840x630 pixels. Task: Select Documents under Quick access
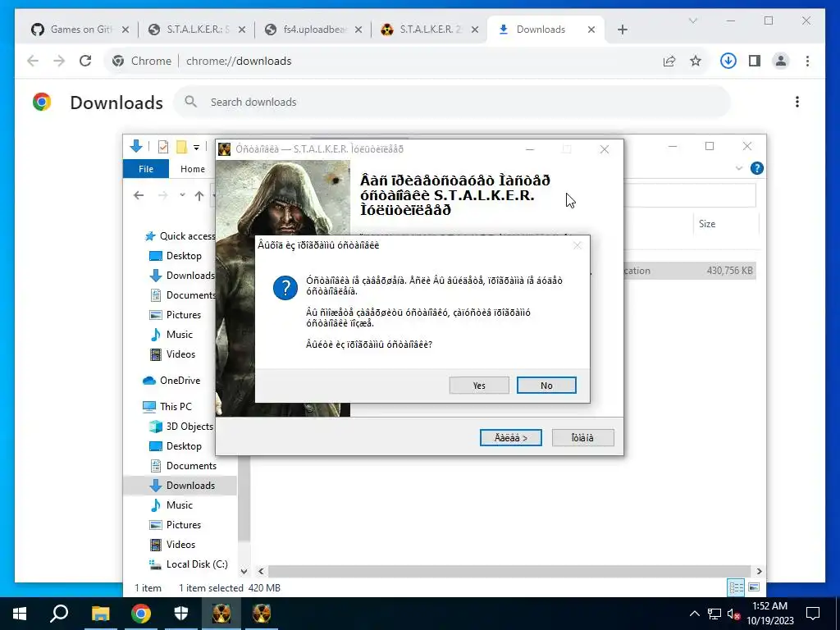(x=183, y=294)
